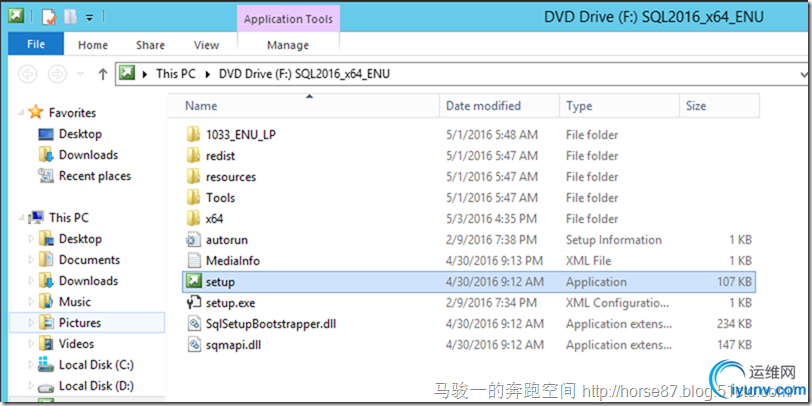Open the quick access toolbar customize dropdown
The height and width of the screenshot is (406, 812).
click(x=89, y=17)
